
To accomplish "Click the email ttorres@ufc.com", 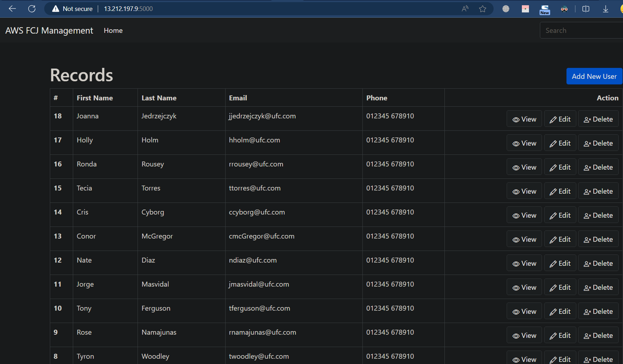I will pos(255,188).
